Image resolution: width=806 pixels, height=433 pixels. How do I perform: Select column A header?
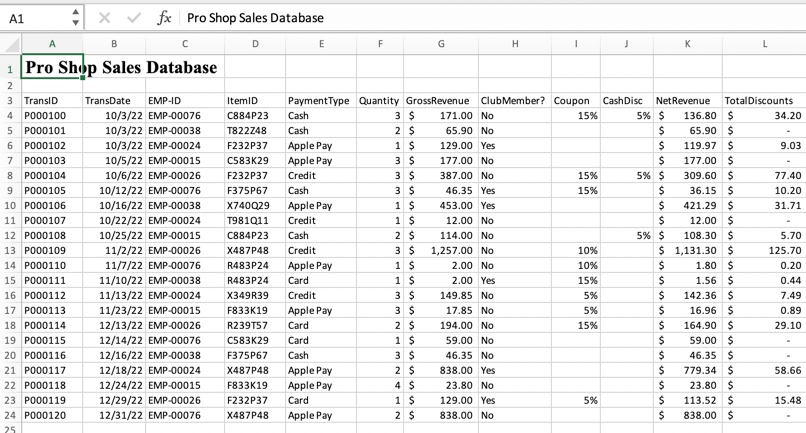tap(52, 44)
